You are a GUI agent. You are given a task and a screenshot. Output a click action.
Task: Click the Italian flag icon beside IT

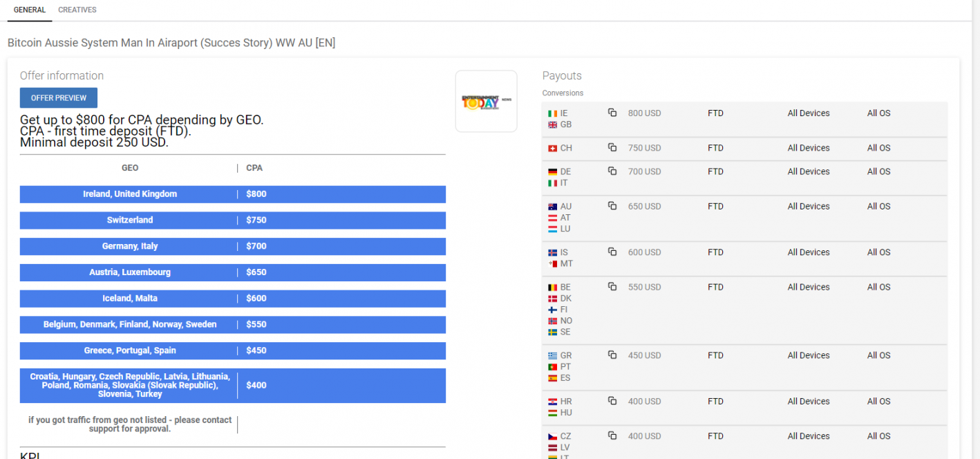[552, 183]
